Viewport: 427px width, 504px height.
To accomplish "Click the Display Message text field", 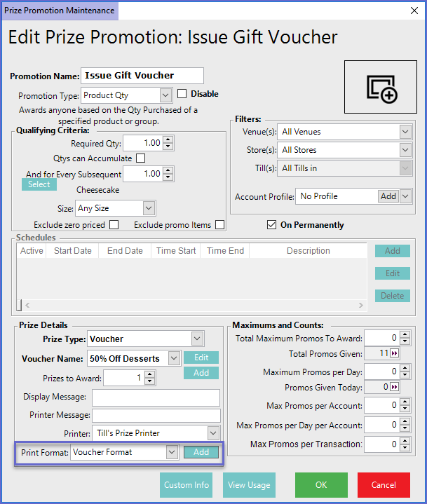I will 156,397.
